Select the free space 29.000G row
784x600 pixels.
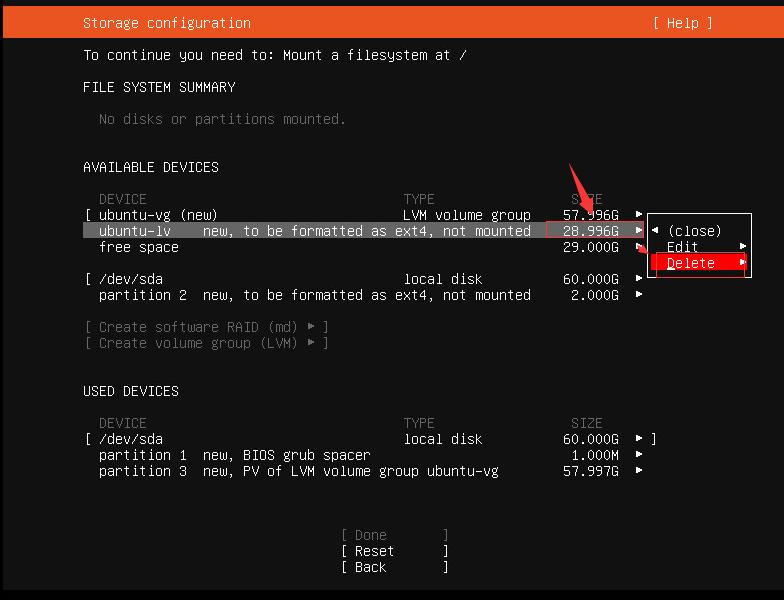coord(139,247)
